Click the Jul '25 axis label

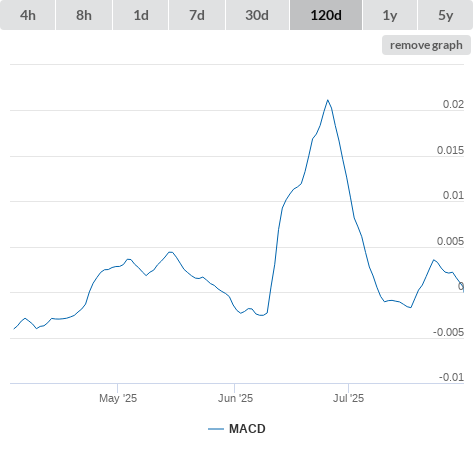click(349, 398)
